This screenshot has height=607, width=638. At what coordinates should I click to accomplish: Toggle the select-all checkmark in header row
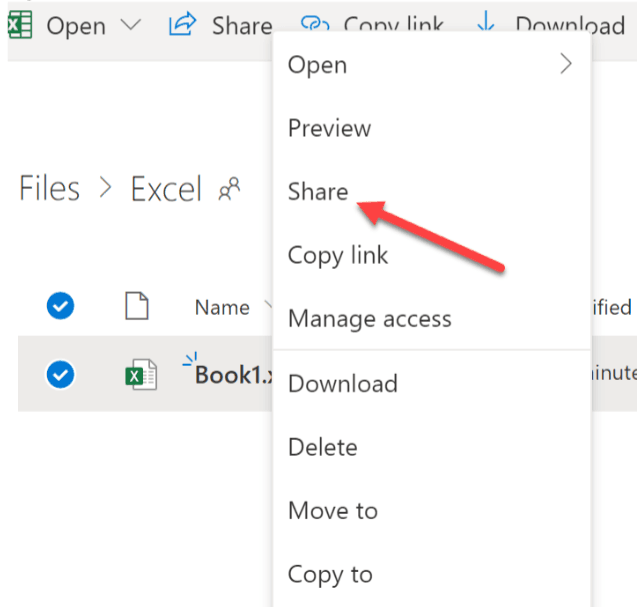61,307
